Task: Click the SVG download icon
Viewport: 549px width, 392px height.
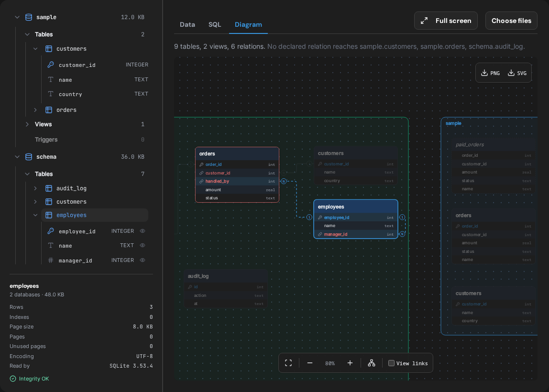Action: pos(511,73)
